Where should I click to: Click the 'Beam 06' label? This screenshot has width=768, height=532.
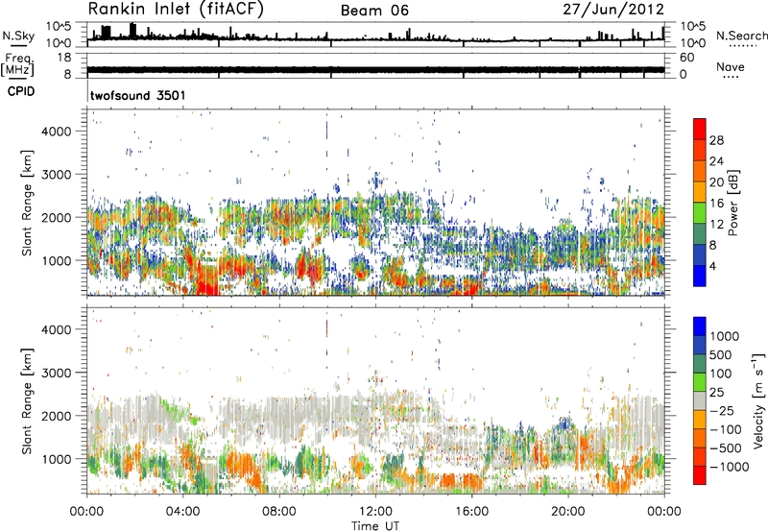(374, 11)
